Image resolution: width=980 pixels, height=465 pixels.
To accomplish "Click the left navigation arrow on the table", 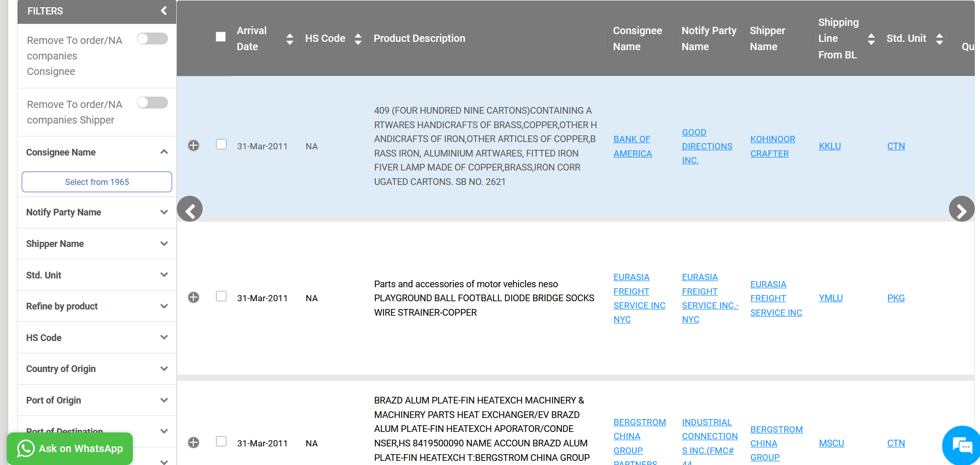I will 190,209.
